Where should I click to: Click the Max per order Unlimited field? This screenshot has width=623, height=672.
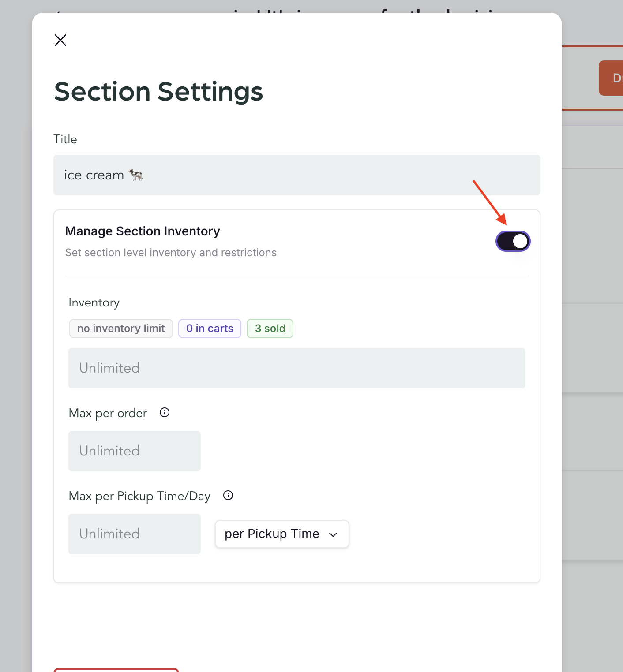coord(134,451)
